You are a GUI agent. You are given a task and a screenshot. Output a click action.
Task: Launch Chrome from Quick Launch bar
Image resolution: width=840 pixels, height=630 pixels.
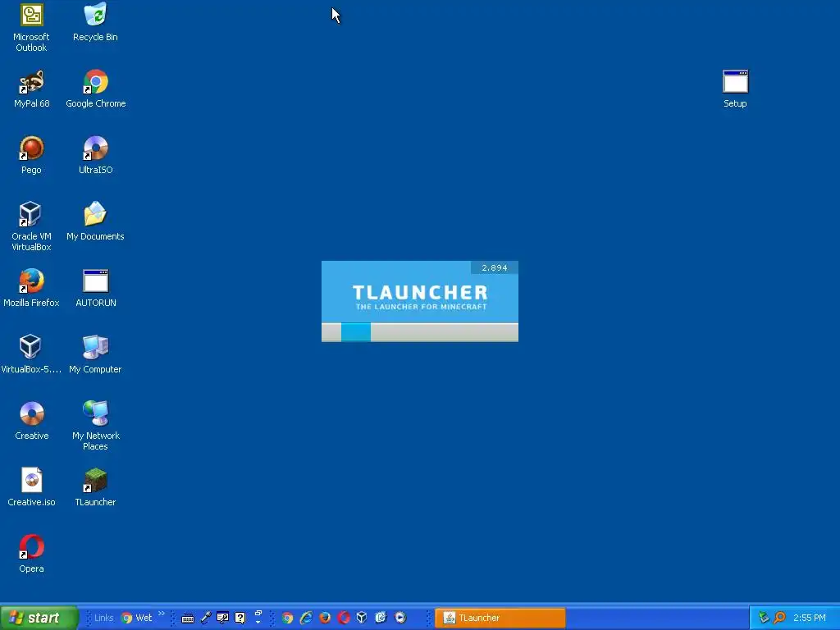click(288, 618)
